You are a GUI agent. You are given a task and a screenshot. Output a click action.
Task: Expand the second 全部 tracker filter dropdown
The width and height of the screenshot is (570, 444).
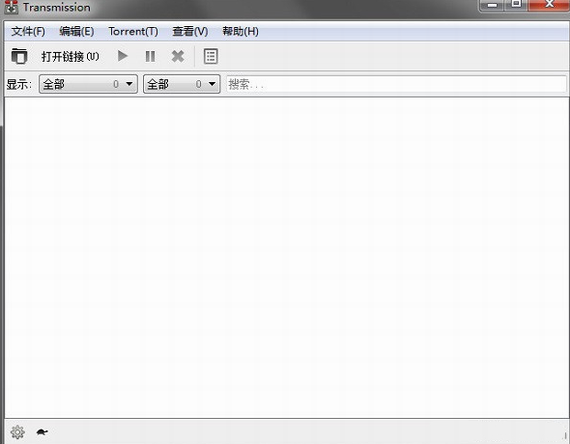pyautogui.click(x=182, y=84)
